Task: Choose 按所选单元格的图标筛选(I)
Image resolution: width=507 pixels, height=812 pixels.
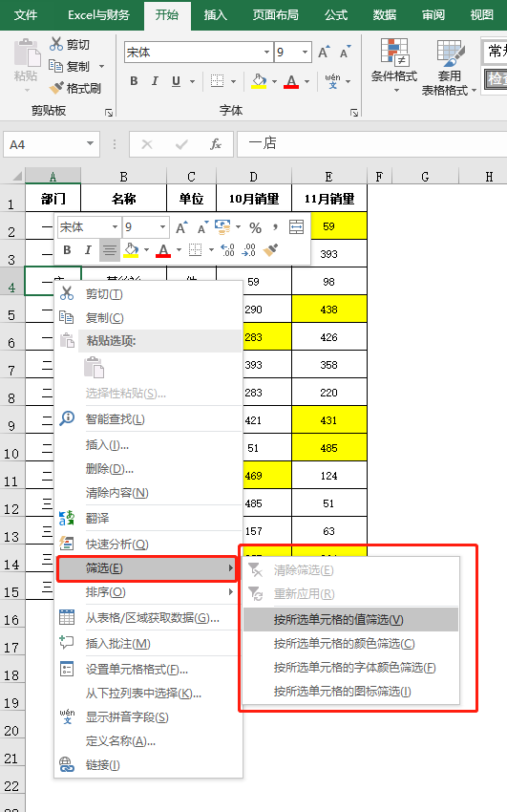Action: tap(350, 692)
